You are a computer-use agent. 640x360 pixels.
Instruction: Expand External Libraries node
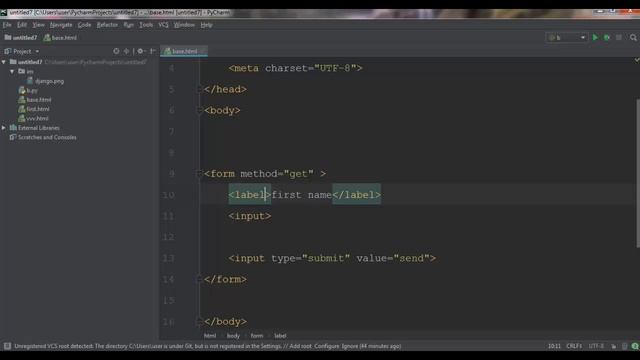coord(4,128)
